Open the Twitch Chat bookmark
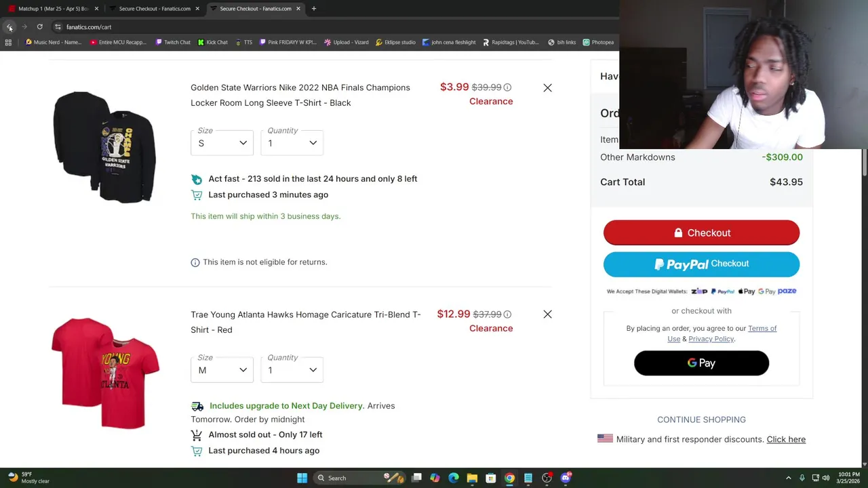This screenshot has width=868, height=488. tap(173, 42)
